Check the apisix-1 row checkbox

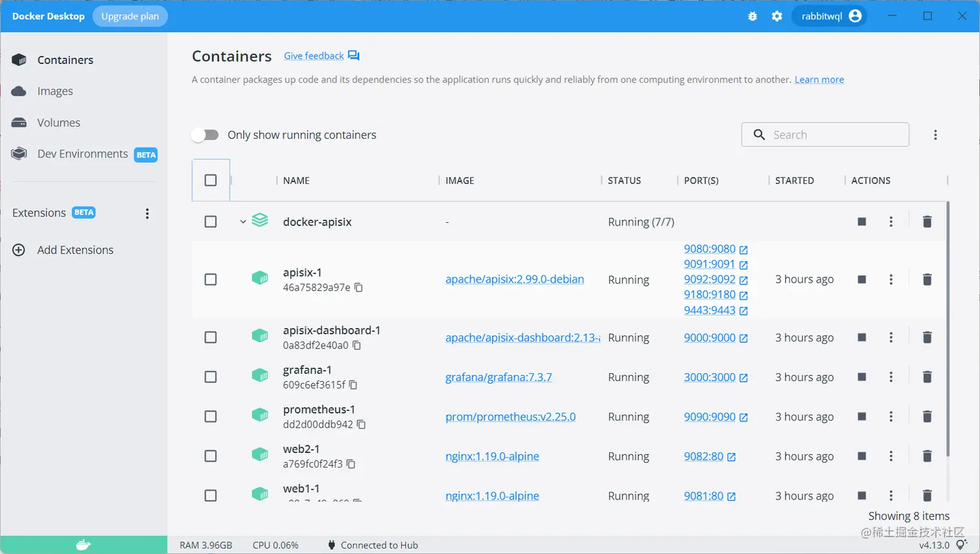point(211,279)
